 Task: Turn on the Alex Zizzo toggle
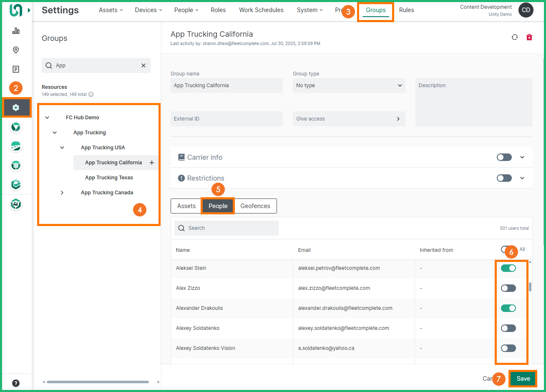(508, 288)
